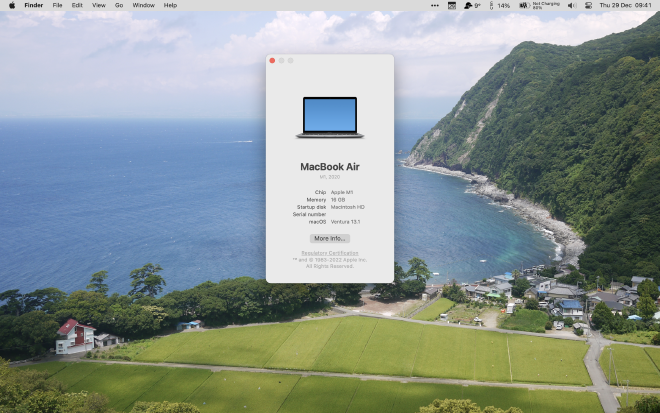The image size is (660, 413).
Task: Click the Serial number label
Action: (309, 214)
